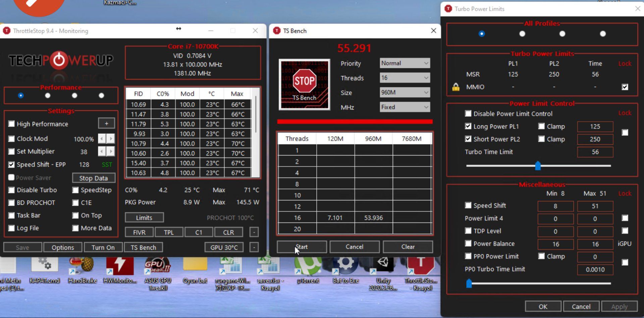
Task: Click the plus button next to High Performance
Action: 107,124
